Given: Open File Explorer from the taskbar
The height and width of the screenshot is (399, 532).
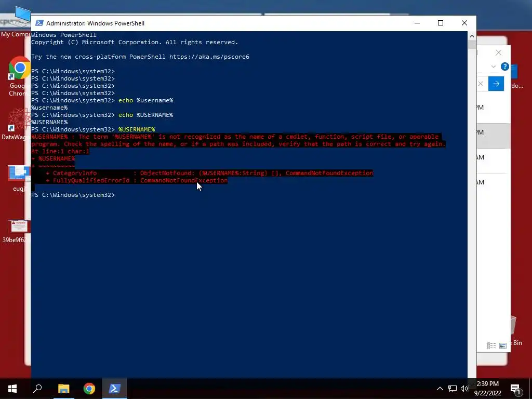Looking at the screenshot, I should pyautogui.click(x=63, y=389).
